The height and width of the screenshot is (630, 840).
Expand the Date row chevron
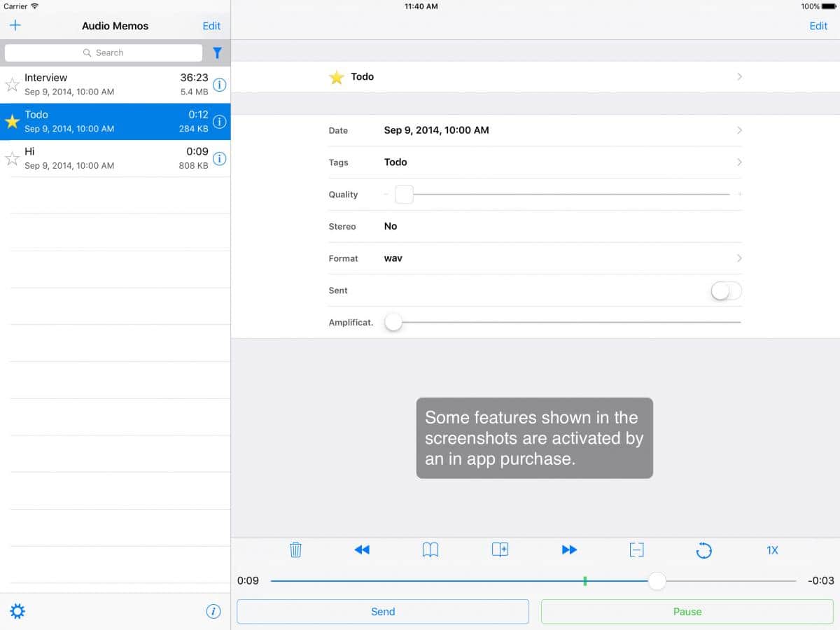[x=739, y=130]
